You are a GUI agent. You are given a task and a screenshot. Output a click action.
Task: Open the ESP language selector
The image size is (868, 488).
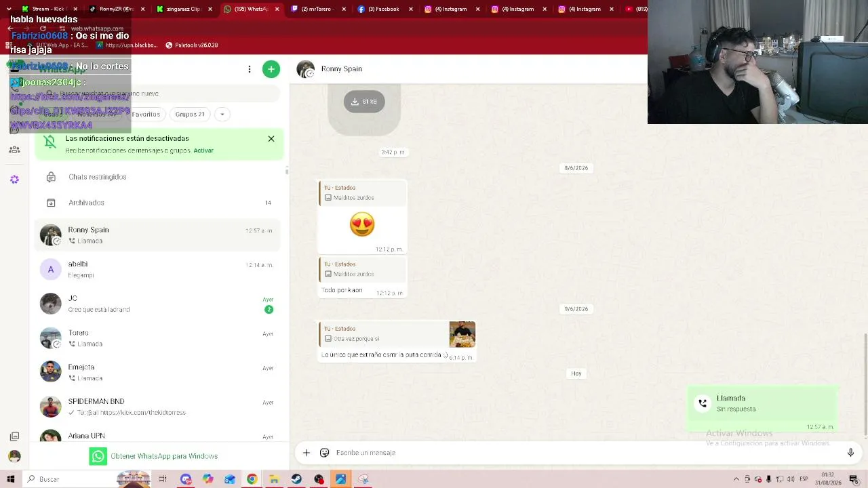[805, 479]
